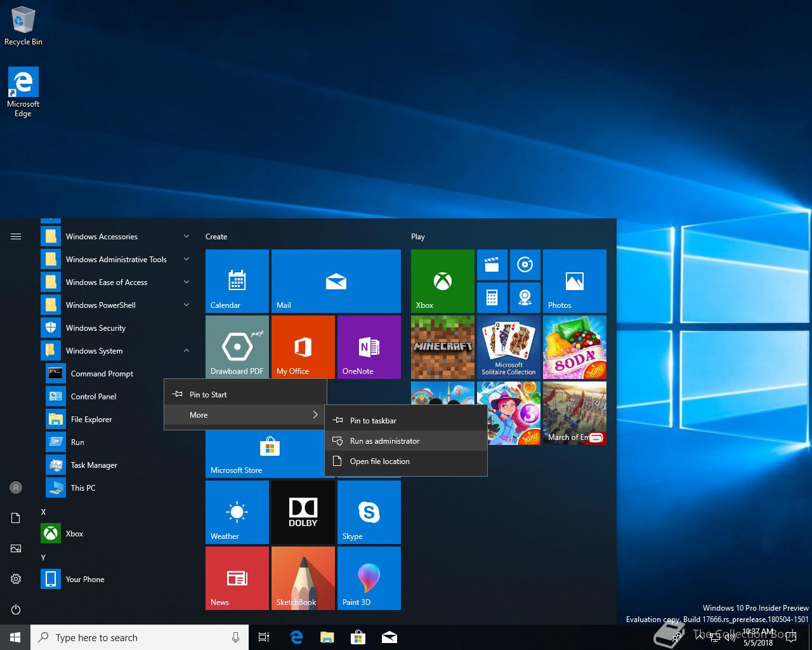Open Task View on the taskbar
This screenshot has height=650, width=812.
click(x=264, y=637)
